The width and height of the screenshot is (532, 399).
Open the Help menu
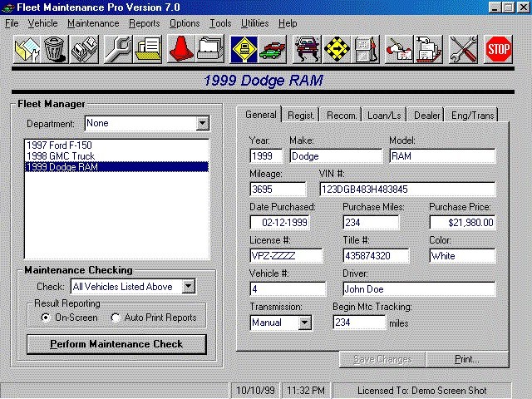[x=288, y=23]
